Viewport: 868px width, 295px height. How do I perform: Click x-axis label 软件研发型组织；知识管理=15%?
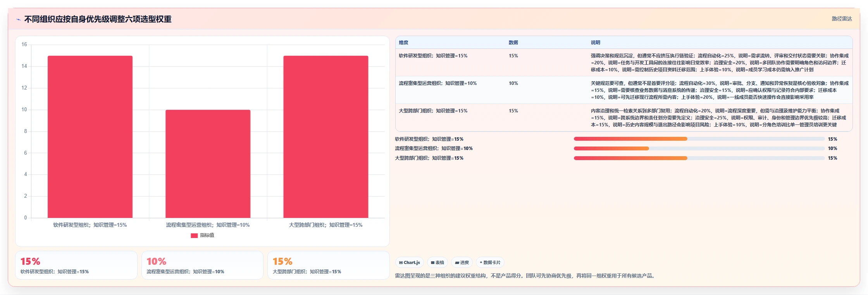click(90, 225)
